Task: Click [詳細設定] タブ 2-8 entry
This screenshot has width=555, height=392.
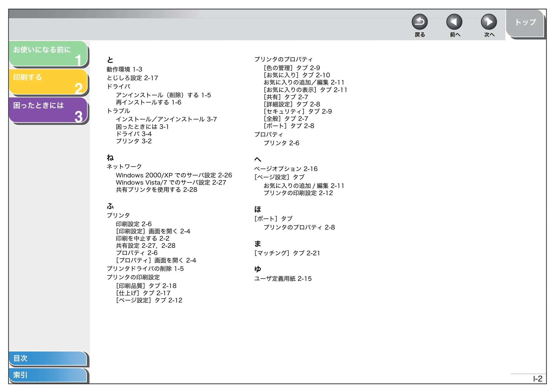Action: pos(292,104)
